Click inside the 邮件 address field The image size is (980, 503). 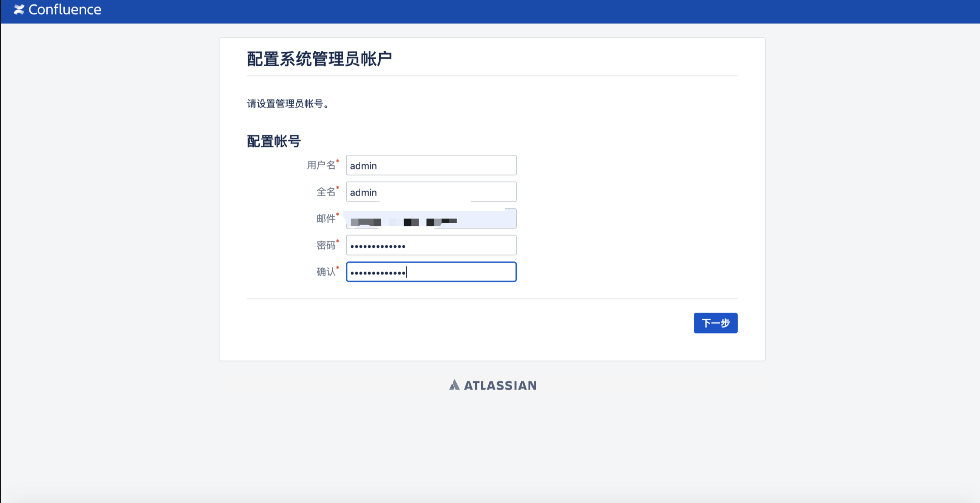(x=431, y=218)
